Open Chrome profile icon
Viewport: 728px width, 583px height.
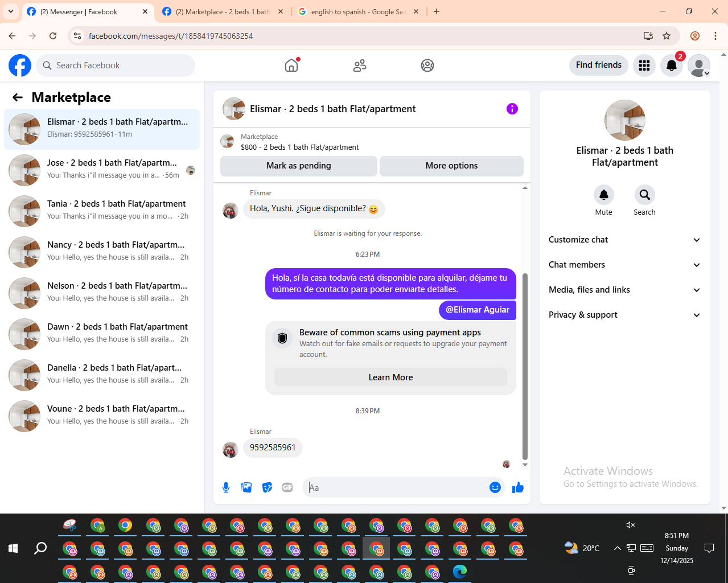pyautogui.click(x=695, y=36)
